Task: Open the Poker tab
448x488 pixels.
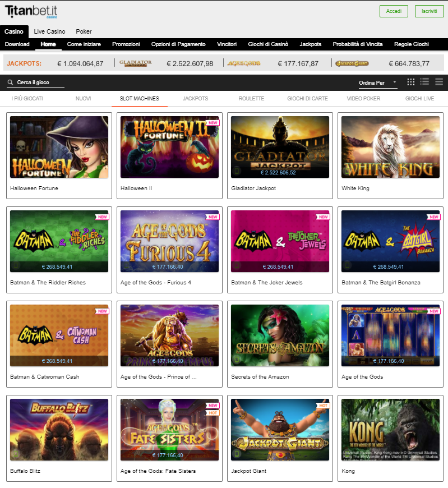Action: pos(84,31)
